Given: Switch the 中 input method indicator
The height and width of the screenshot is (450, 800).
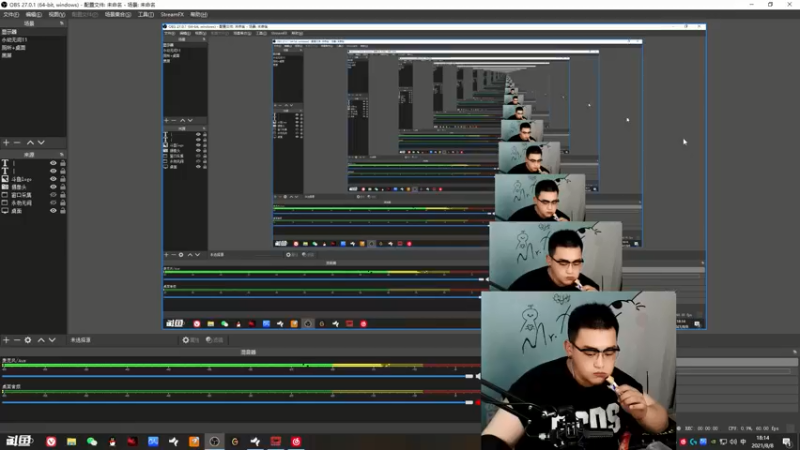Looking at the screenshot, I should pyautogui.click(x=743, y=442).
